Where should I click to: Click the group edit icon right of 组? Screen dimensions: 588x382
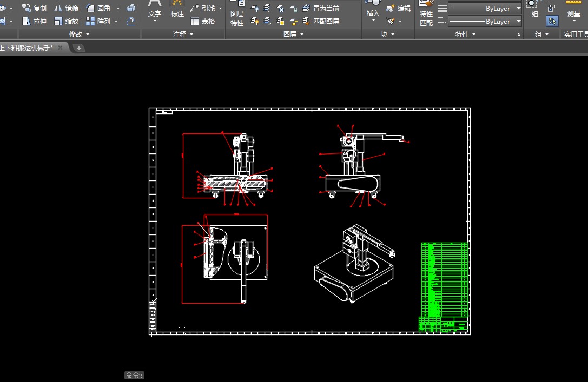(x=552, y=8)
